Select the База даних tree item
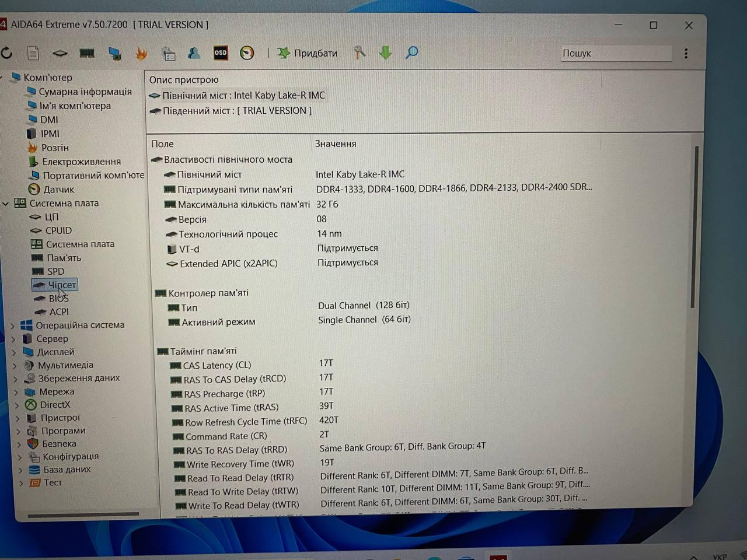 67,469
